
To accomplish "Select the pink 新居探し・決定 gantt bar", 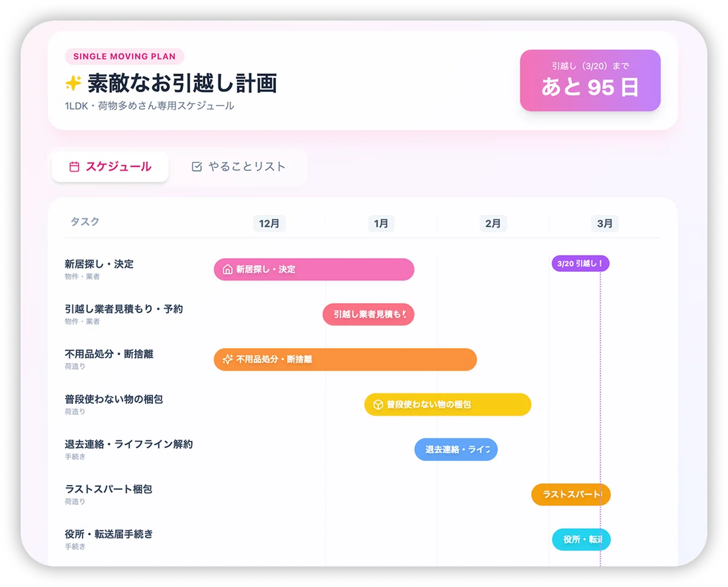I will pos(314,269).
